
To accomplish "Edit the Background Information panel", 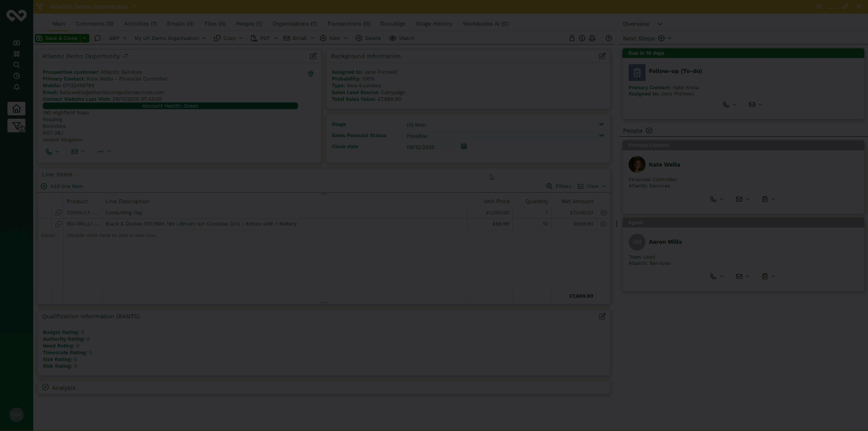I will (602, 56).
